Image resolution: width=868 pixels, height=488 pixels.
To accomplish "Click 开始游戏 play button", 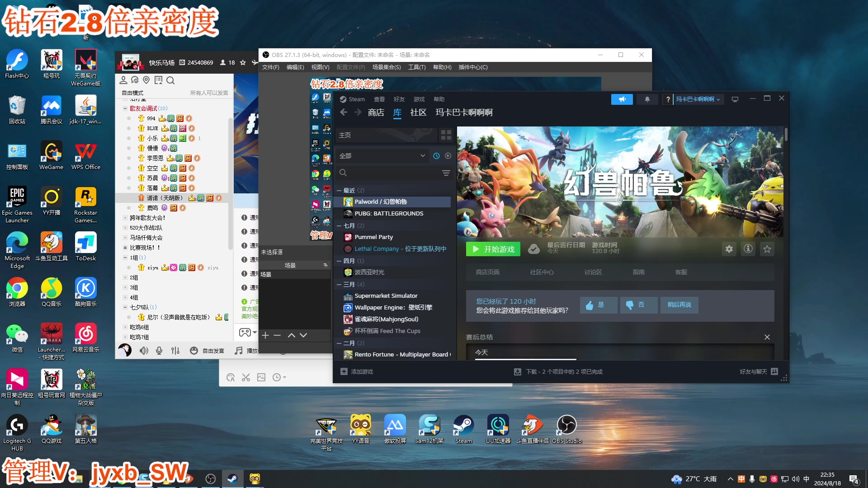I will pyautogui.click(x=493, y=249).
